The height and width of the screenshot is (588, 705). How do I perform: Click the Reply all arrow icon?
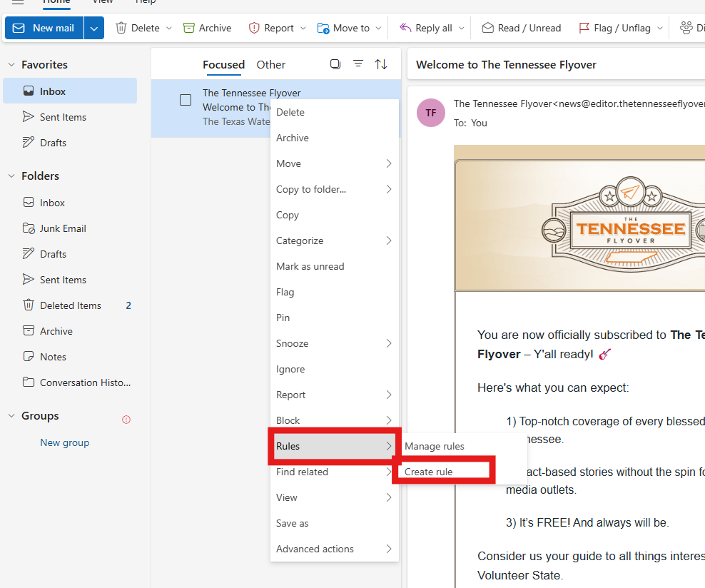[405, 28]
